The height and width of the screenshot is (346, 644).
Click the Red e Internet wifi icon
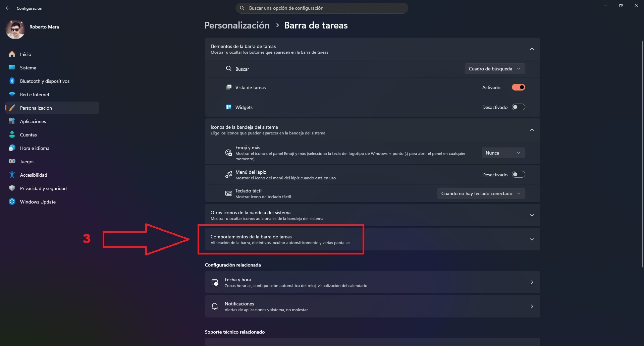tap(12, 95)
